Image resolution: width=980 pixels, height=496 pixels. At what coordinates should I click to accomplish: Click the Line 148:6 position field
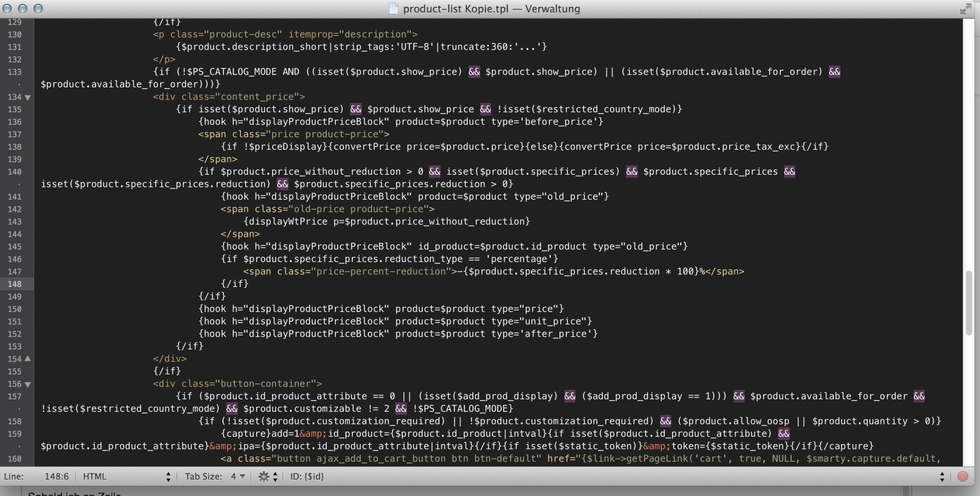[x=56, y=476]
